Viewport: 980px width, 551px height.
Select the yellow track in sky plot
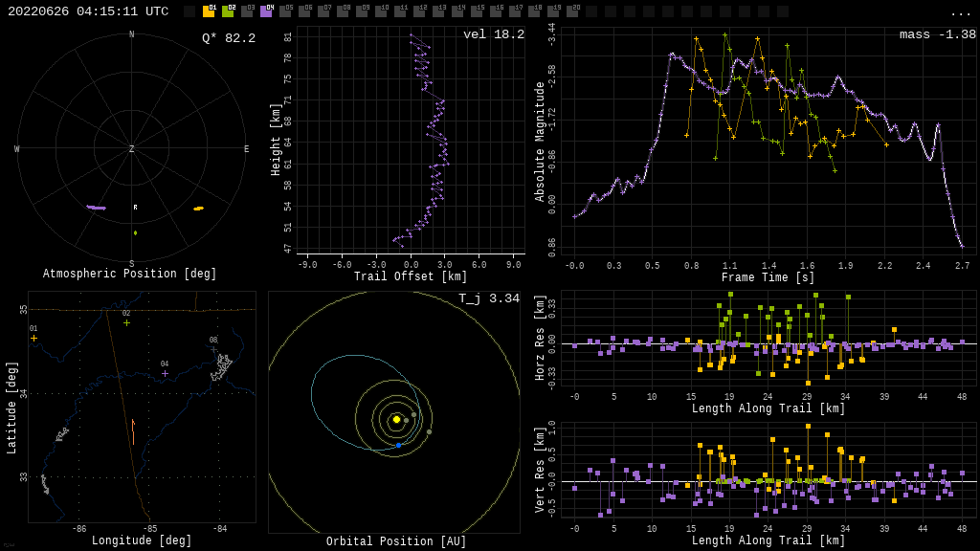click(198, 209)
